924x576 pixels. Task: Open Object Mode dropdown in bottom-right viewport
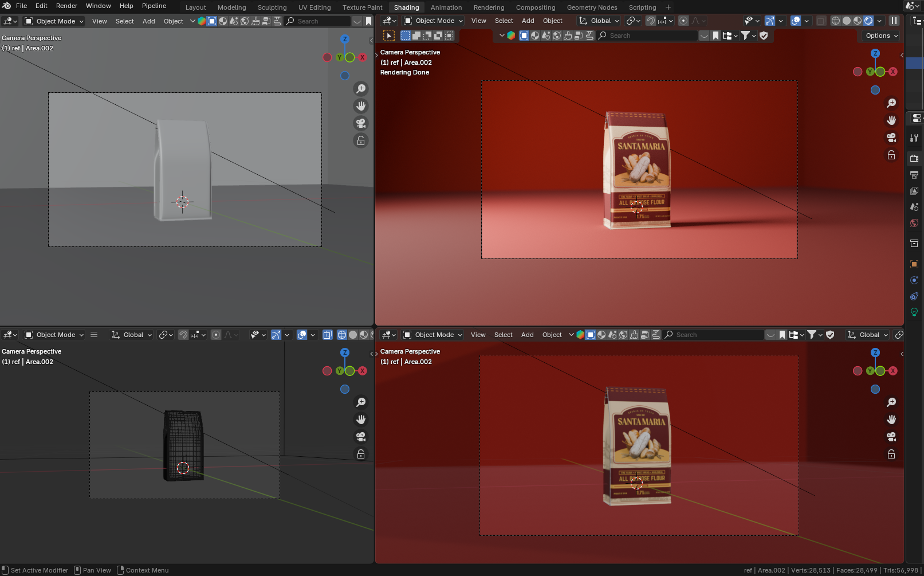pyautogui.click(x=432, y=335)
